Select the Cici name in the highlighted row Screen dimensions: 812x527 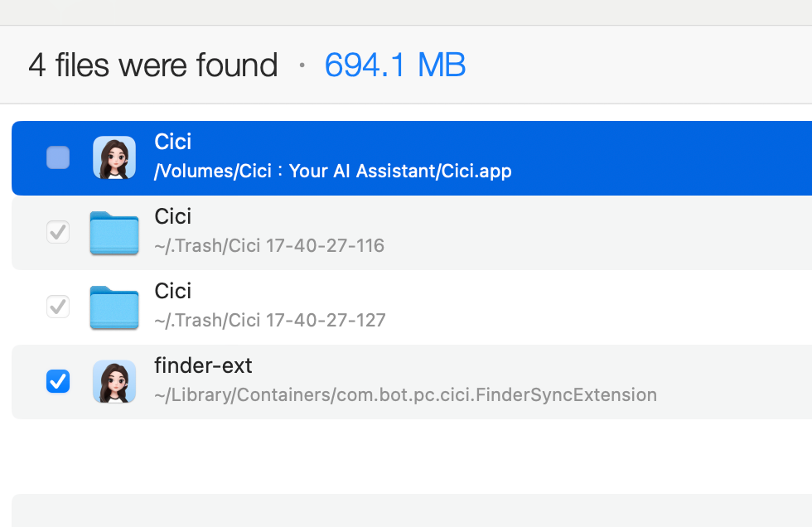click(x=173, y=142)
